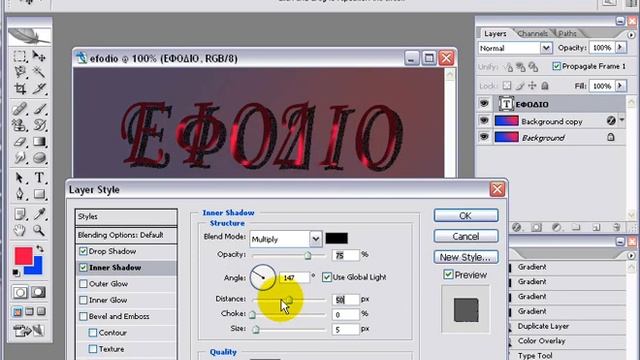This screenshot has height=360, width=640.
Task: Switch to Quick Mask mode
Action: (x=38, y=292)
